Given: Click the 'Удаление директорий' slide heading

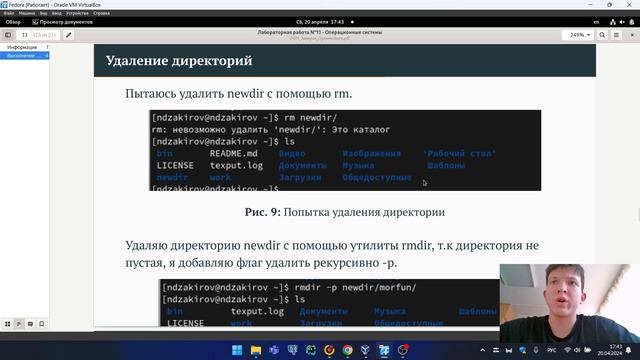Looking at the screenshot, I should pyautogui.click(x=179, y=60).
